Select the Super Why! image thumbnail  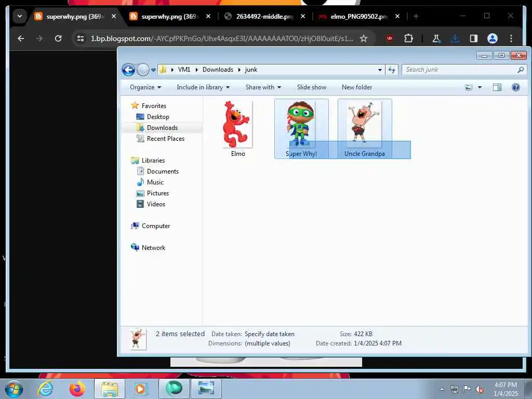[x=301, y=124]
